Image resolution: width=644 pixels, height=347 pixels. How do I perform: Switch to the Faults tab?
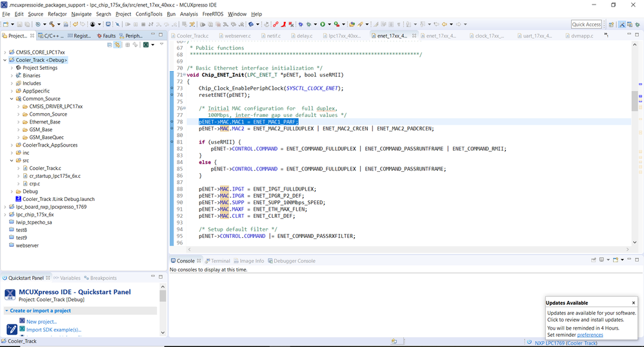[x=106, y=36]
